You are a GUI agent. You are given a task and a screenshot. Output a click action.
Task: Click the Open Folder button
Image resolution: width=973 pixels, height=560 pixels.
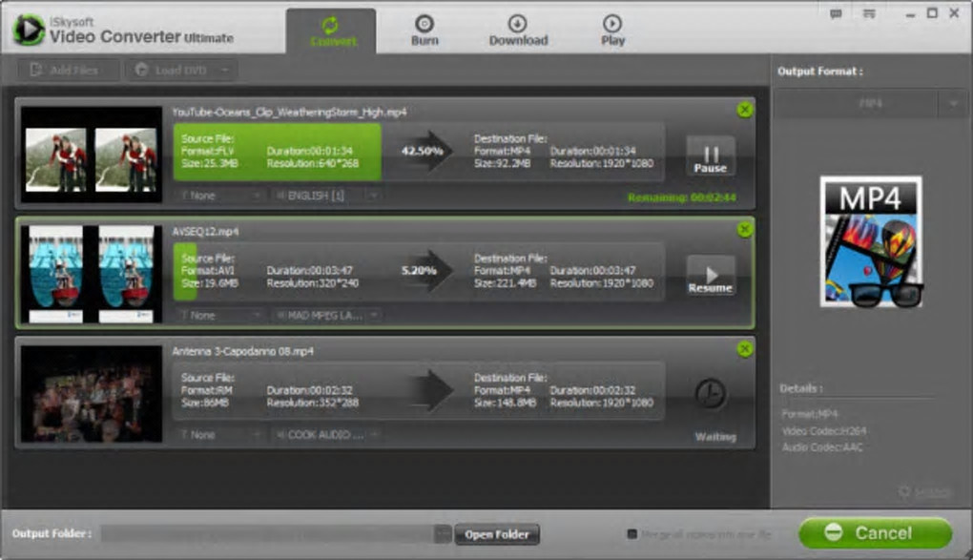tap(496, 534)
